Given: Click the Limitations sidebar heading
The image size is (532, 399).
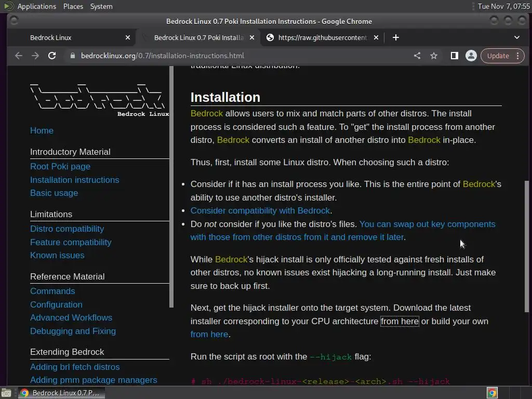Looking at the screenshot, I should click(51, 214).
